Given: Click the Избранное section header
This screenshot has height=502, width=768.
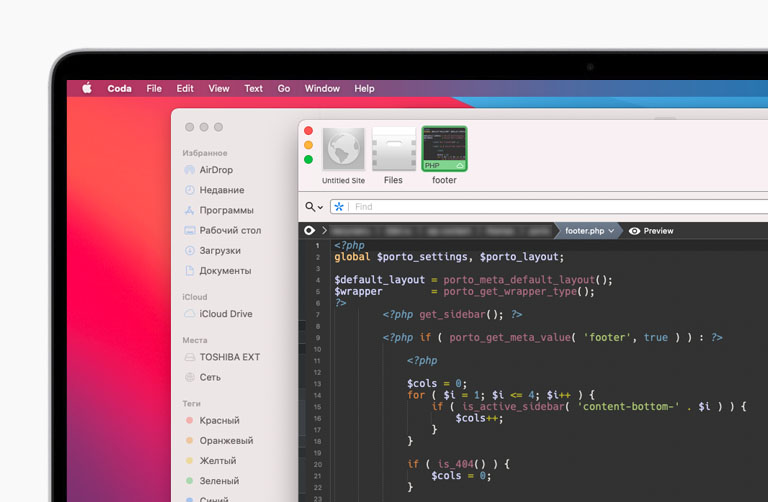Looking at the screenshot, I should click(205, 153).
